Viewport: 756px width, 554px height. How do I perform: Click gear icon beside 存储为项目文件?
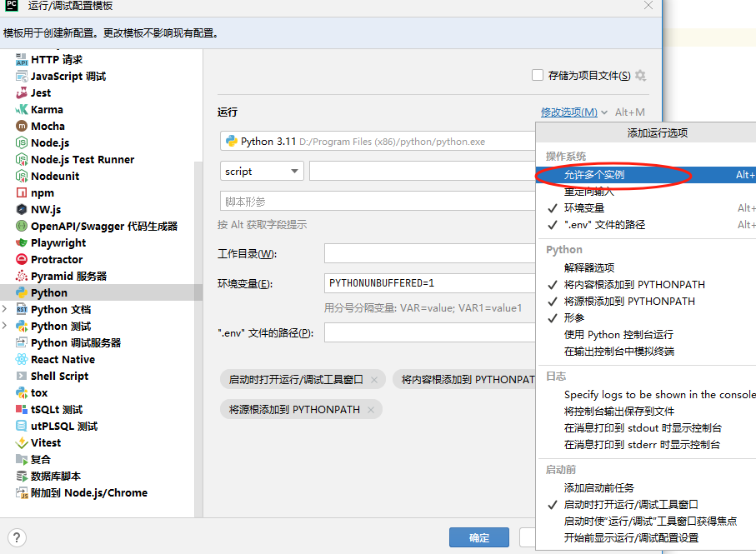(640, 76)
